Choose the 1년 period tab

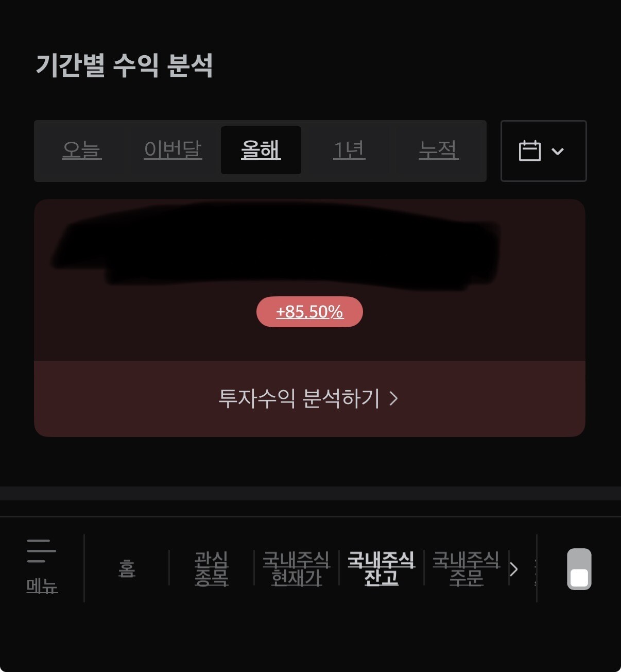point(349,150)
